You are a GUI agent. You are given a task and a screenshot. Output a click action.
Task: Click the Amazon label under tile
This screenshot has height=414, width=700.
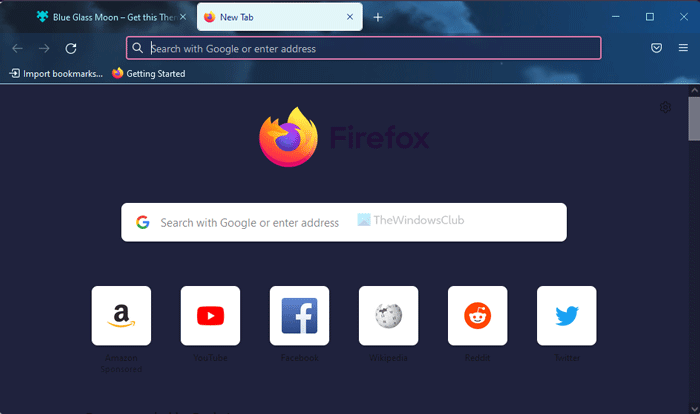point(121,358)
